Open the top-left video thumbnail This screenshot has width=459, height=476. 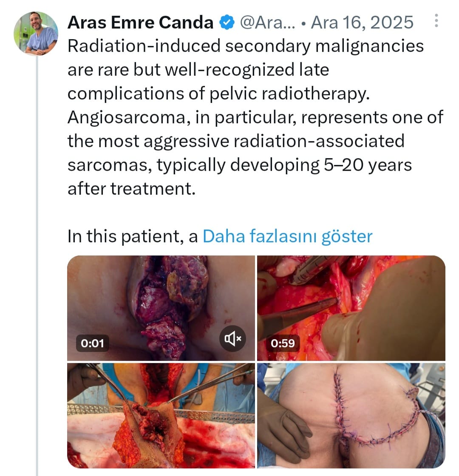pos(161,308)
